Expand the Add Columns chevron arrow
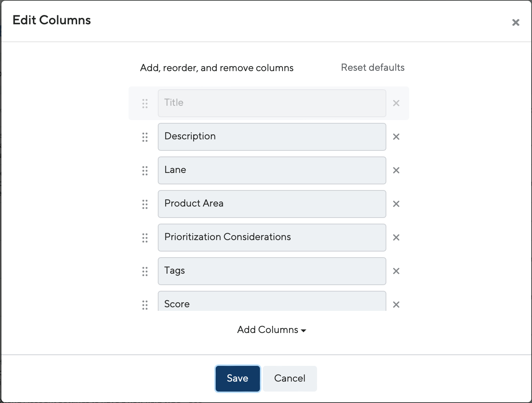Screen dimensions: 532x403 (303, 331)
